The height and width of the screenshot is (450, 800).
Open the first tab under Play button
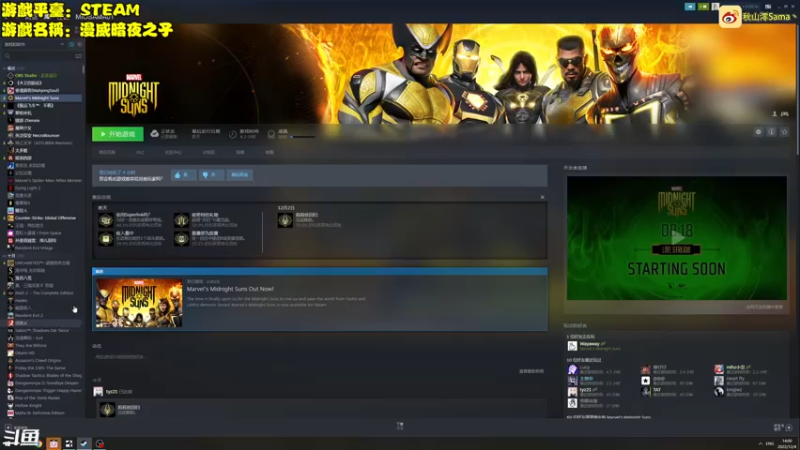107,152
